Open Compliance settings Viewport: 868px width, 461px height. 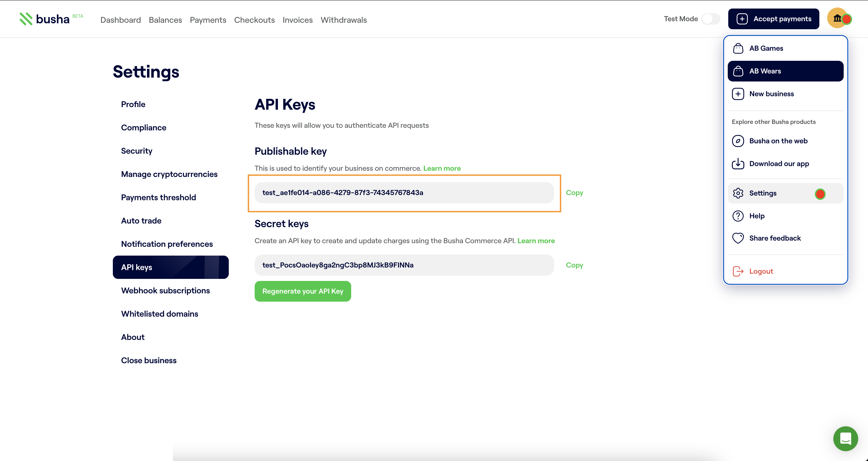point(171,128)
